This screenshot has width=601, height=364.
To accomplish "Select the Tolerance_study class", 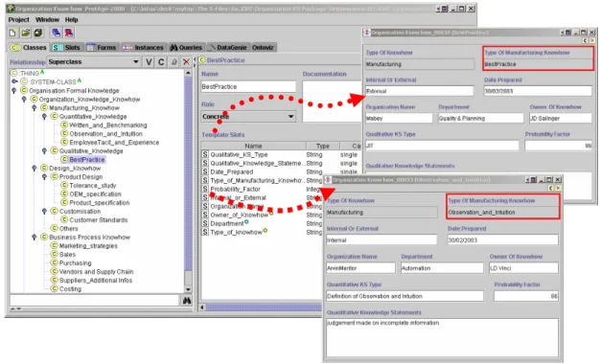I will pyautogui.click(x=93, y=186).
